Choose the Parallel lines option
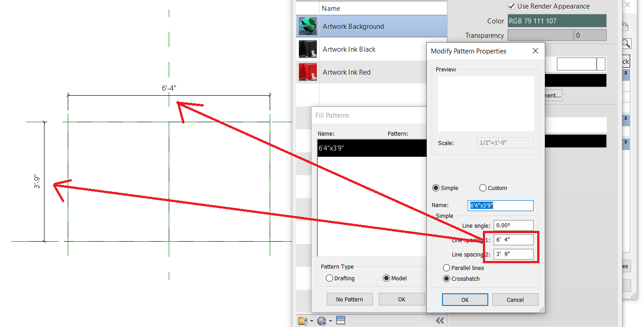This screenshot has width=644, height=327. coord(446,268)
